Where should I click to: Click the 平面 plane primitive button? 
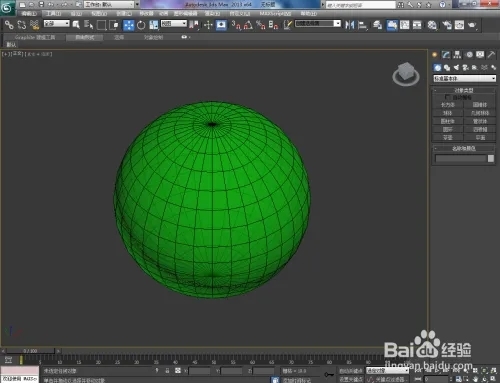pyautogui.click(x=480, y=137)
